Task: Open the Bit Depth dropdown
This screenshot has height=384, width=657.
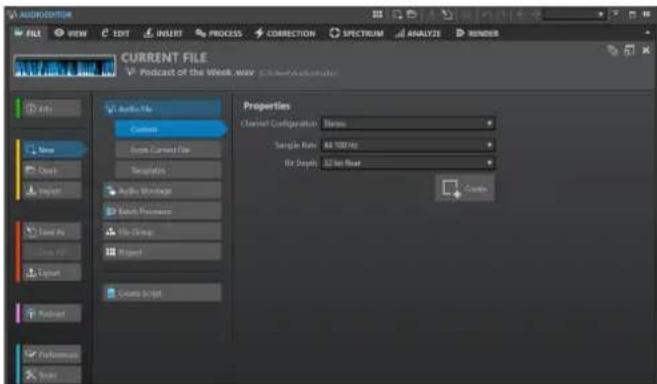Action: click(408, 163)
